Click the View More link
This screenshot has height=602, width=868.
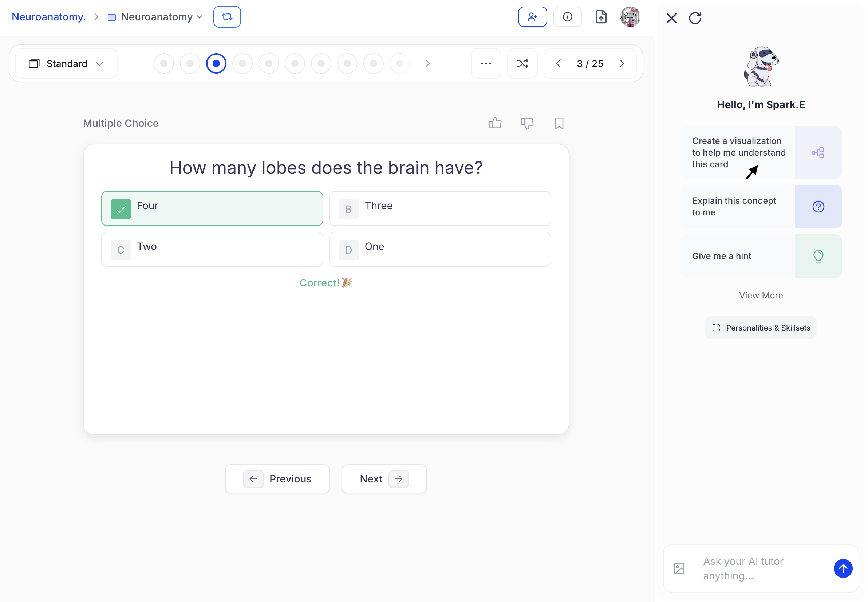pos(761,295)
